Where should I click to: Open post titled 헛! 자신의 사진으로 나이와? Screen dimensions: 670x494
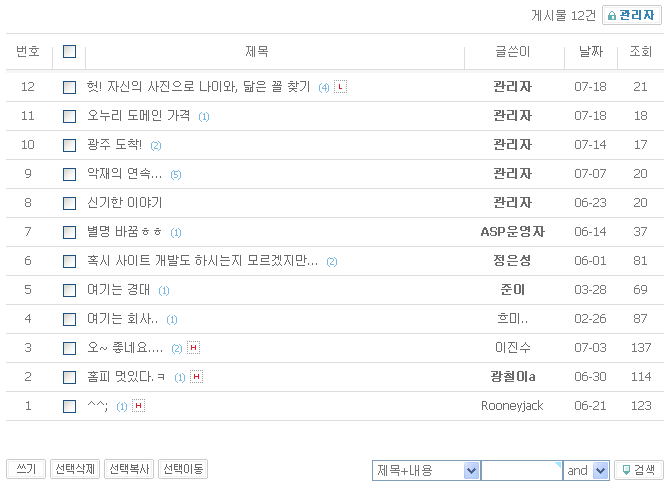point(198,87)
